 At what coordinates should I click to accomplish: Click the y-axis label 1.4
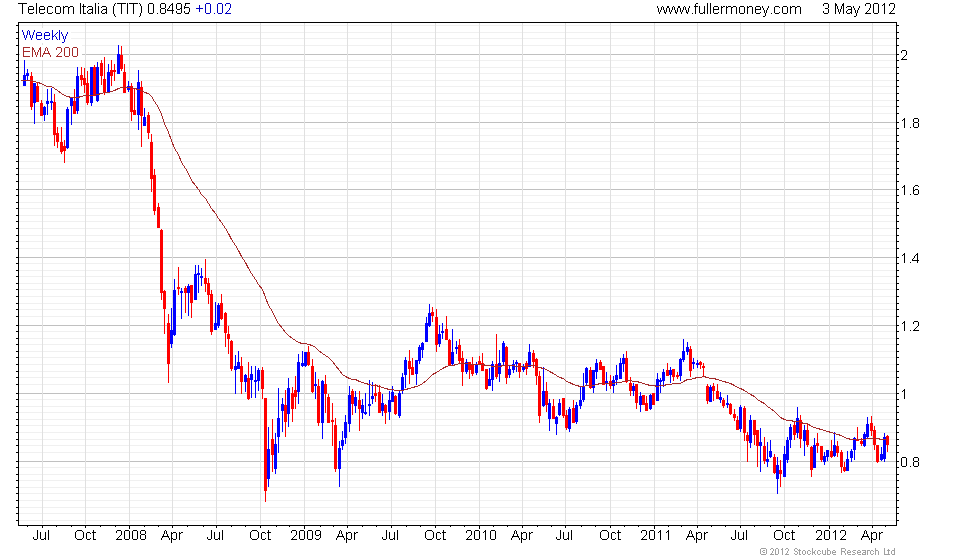(910, 258)
